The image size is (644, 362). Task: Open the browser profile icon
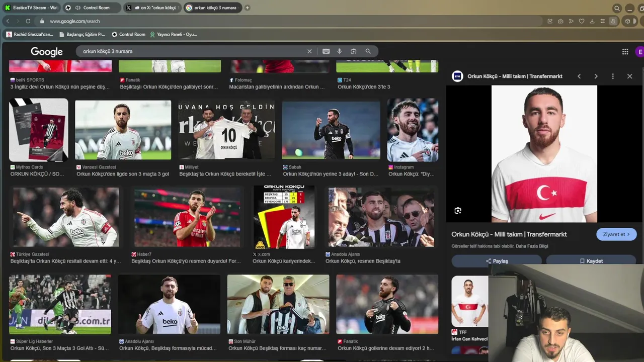click(613, 21)
